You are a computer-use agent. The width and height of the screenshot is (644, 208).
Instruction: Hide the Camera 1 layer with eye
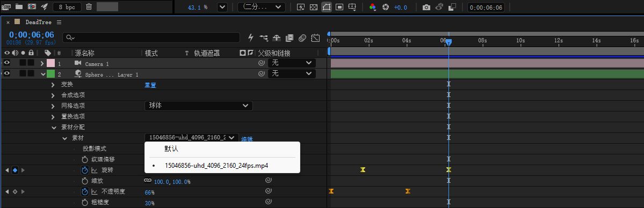click(x=6, y=63)
